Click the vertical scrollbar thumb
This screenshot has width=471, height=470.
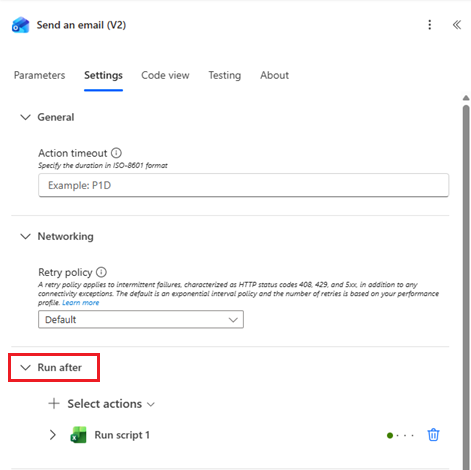pos(466,287)
